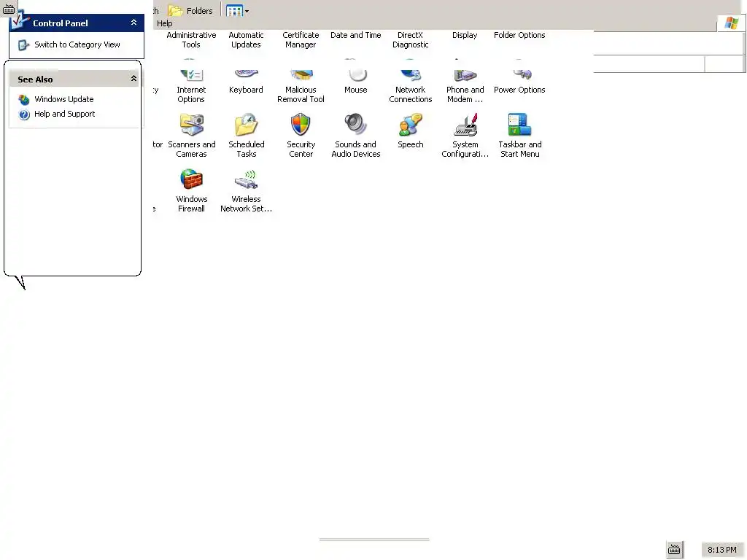Click on-screen keyboard icon in system tray
The width and height of the screenshot is (747, 560).
coord(673,550)
